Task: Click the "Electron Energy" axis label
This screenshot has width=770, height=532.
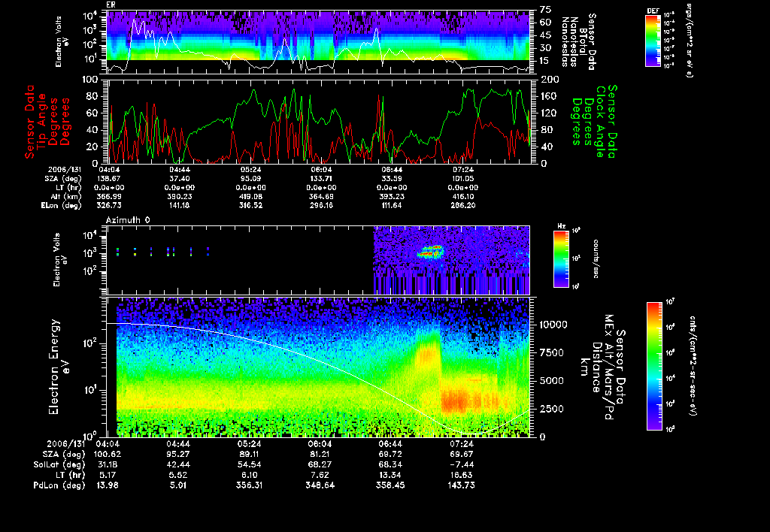Action: [x=54, y=367]
